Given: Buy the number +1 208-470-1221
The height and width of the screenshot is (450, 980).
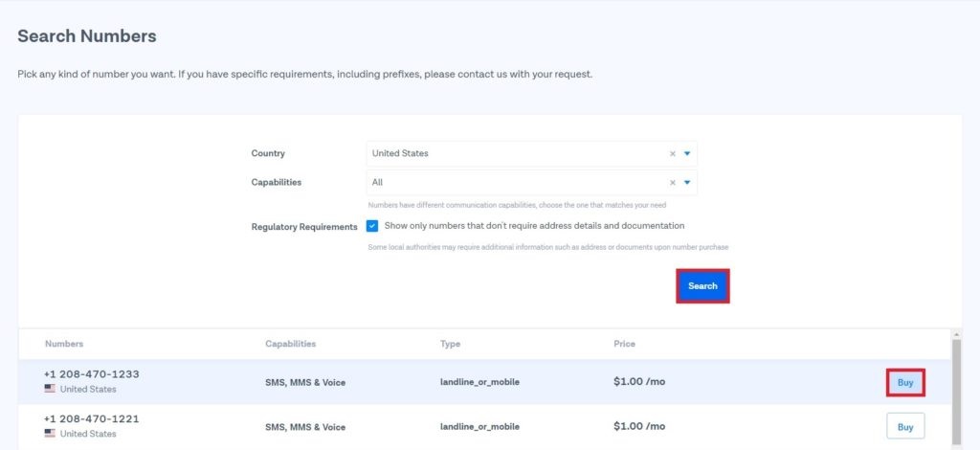Looking at the screenshot, I should point(905,427).
